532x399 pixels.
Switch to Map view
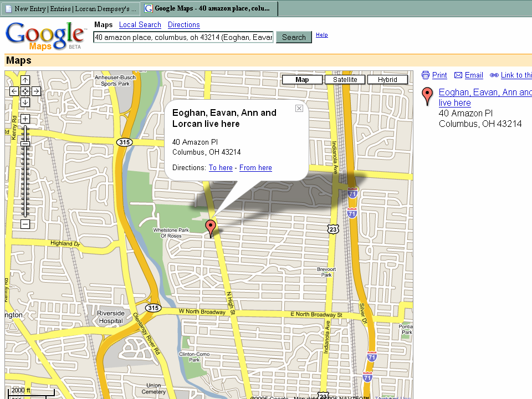pos(302,80)
